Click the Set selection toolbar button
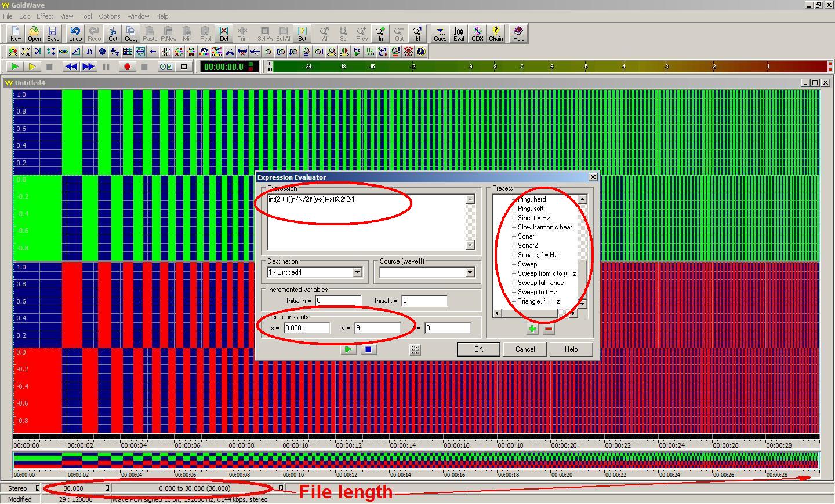Viewport: 835px width, 504px height. [x=302, y=34]
